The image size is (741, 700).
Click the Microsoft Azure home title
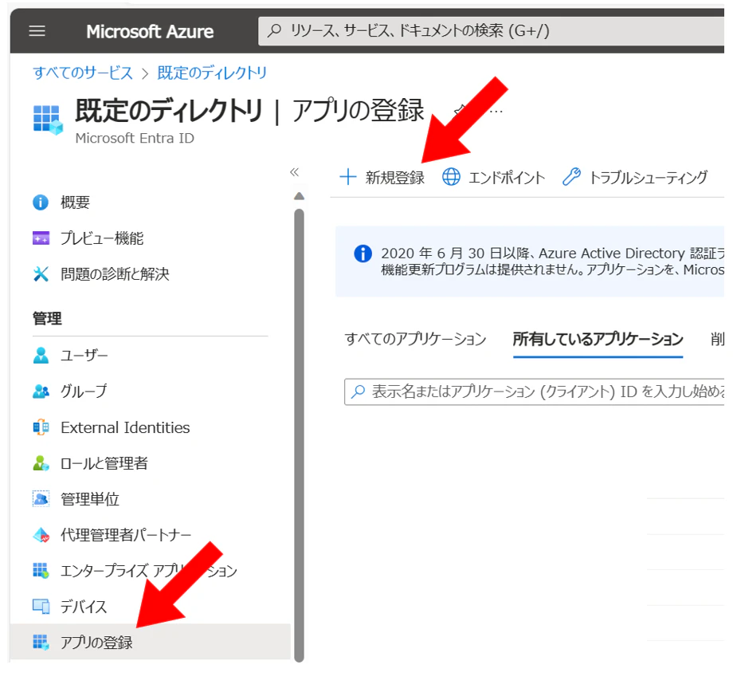(150, 32)
